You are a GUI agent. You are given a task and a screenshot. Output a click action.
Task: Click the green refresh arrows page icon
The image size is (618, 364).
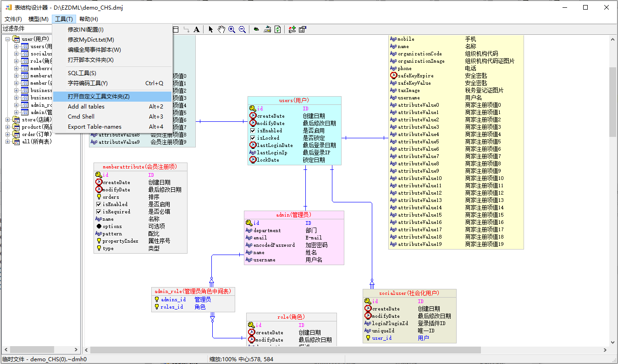pyautogui.click(x=278, y=29)
